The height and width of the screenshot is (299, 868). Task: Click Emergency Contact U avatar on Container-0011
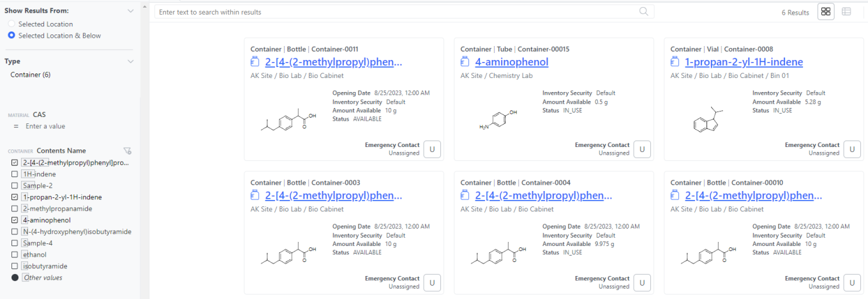tap(432, 149)
